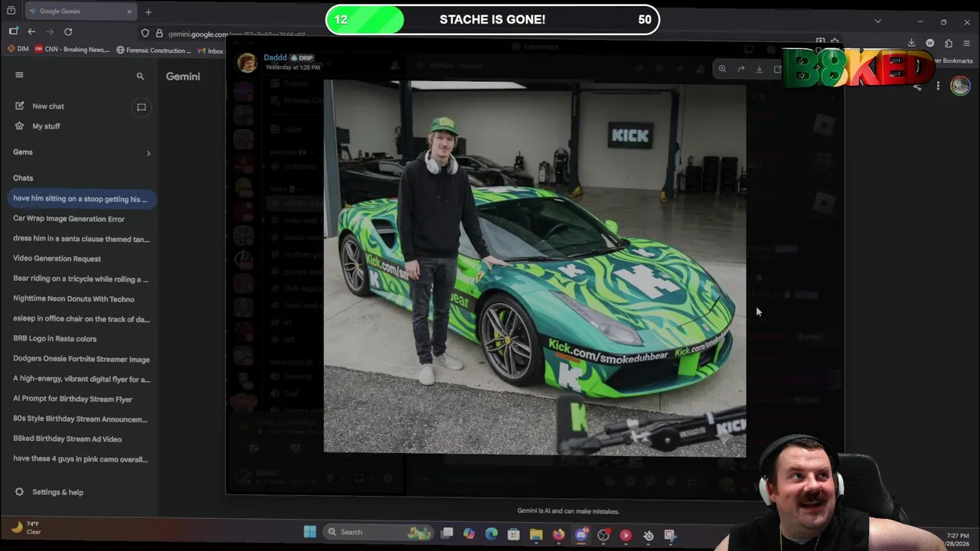Close the Google Gemini tab
This screenshot has width=980, height=551.
click(x=129, y=11)
